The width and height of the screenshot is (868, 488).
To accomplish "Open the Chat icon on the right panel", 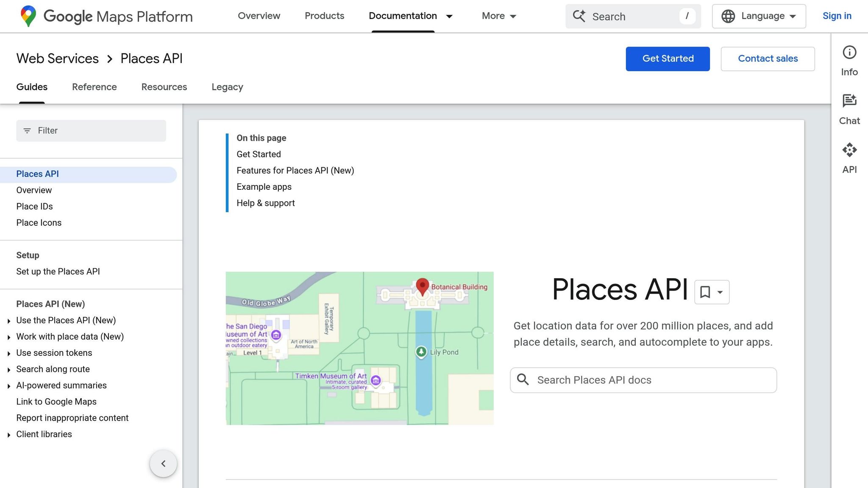I will tap(849, 101).
